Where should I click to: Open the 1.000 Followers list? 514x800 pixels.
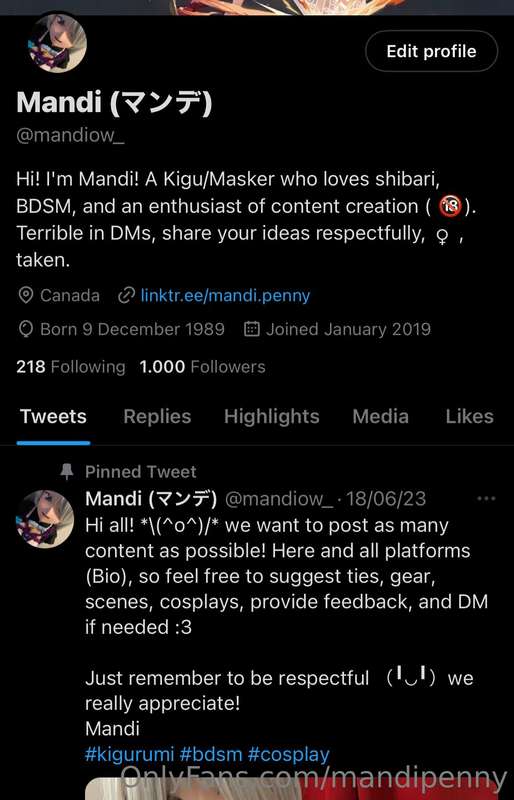[x=202, y=367]
